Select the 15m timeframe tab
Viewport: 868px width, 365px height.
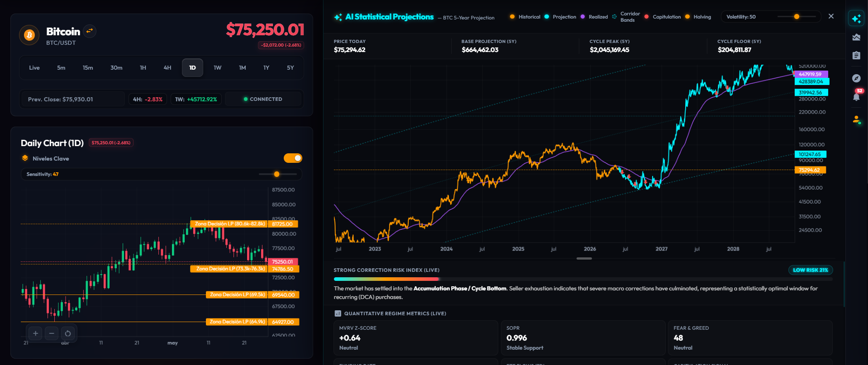(x=88, y=68)
